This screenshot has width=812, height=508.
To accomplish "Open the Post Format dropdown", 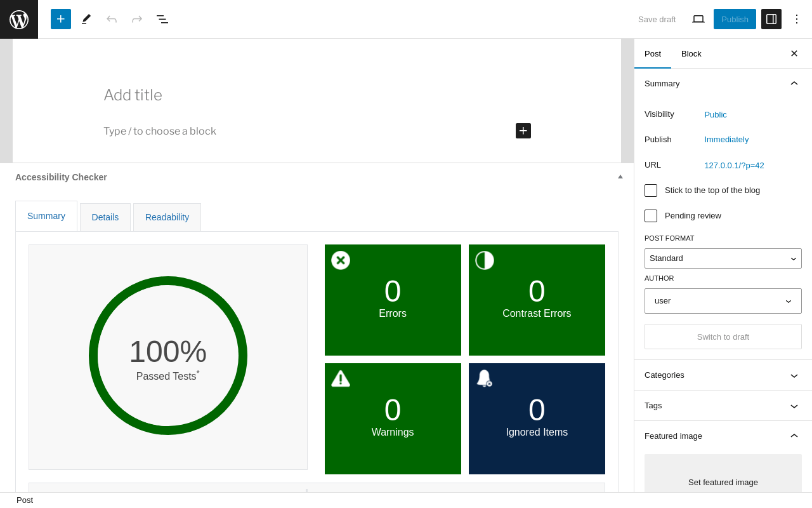I will point(723,258).
